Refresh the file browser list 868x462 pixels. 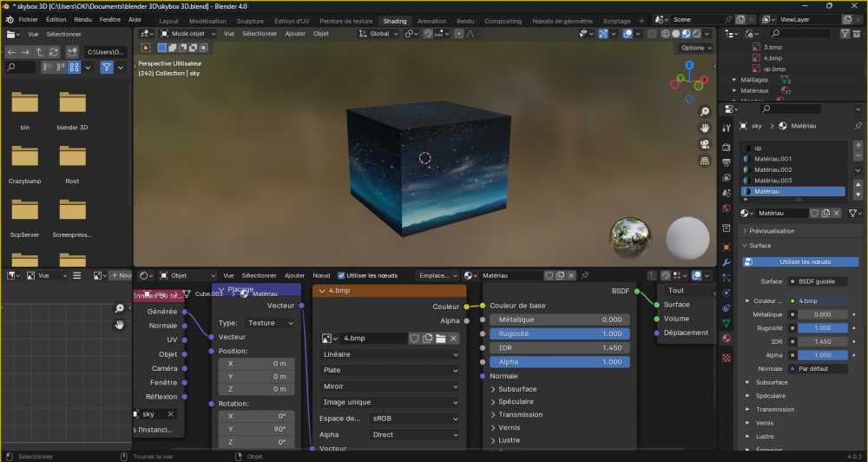pyautogui.click(x=54, y=52)
